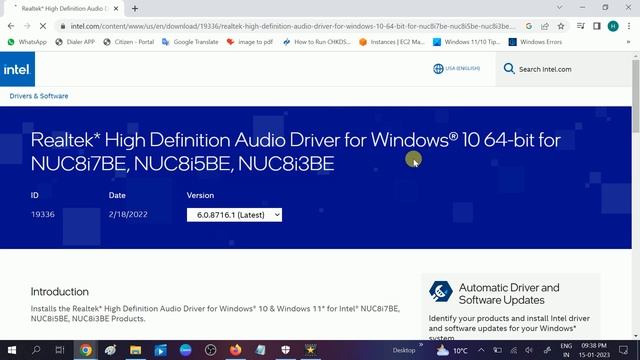Click the Google icon in the address bar
The height and width of the screenshot is (360, 640).
point(529,26)
